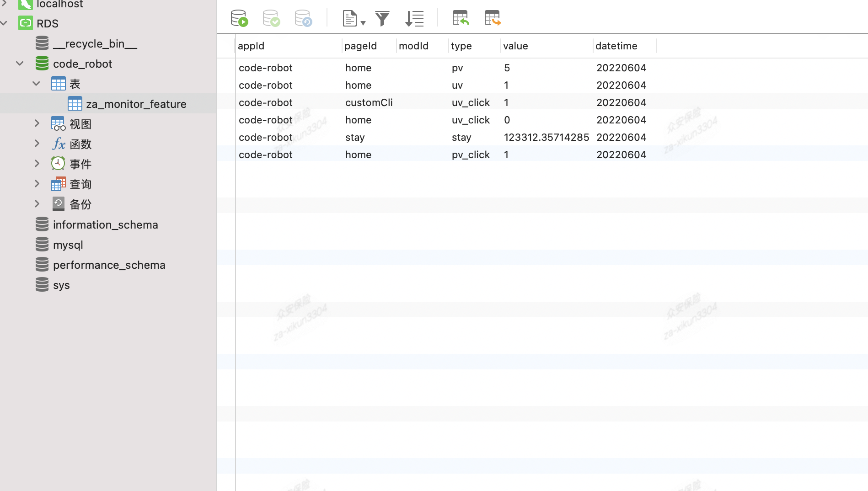Select the value cell 123312.35714285
The image size is (868, 491).
pos(547,137)
